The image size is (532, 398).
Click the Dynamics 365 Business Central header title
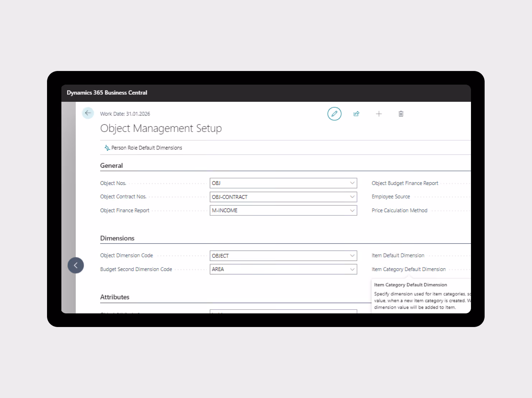pyautogui.click(x=107, y=93)
